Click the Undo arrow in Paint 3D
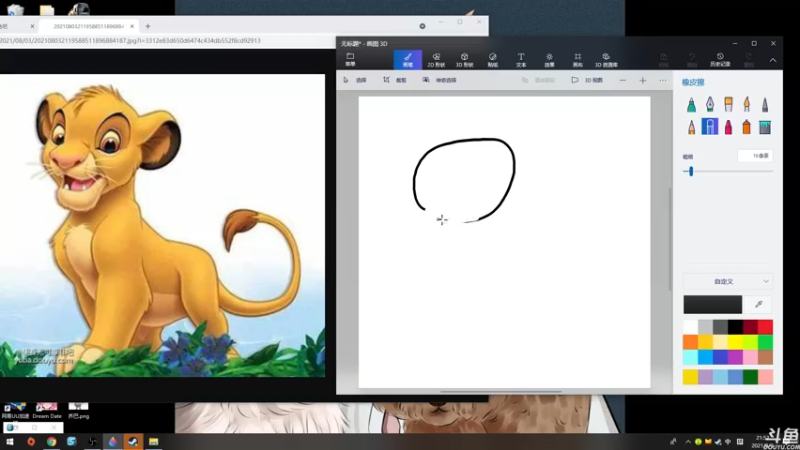The height and width of the screenshot is (450, 800). coord(692,60)
